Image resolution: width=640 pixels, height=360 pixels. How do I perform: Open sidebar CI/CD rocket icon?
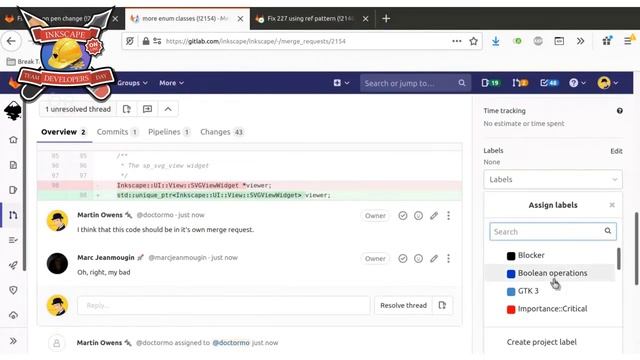(x=13, y=265)
